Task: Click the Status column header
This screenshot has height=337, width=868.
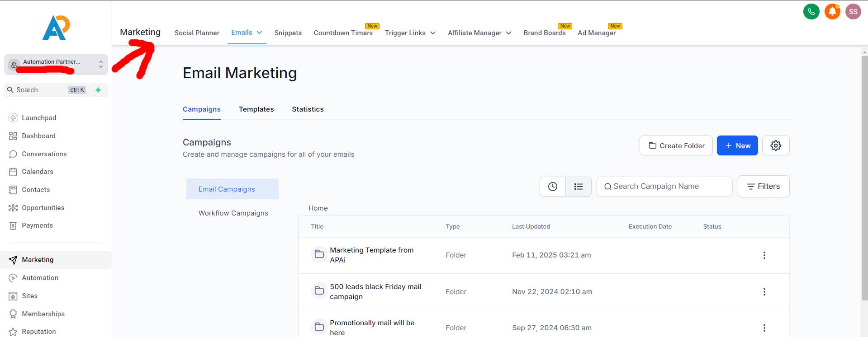Action: [712, 227]
